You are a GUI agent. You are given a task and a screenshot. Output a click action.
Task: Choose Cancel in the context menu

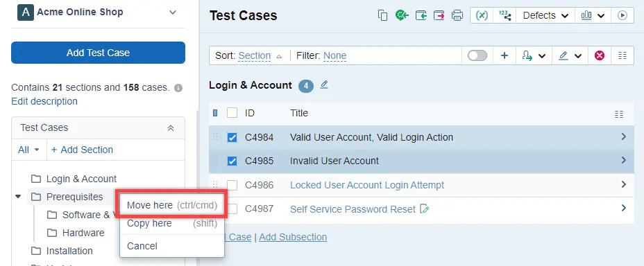142,246
